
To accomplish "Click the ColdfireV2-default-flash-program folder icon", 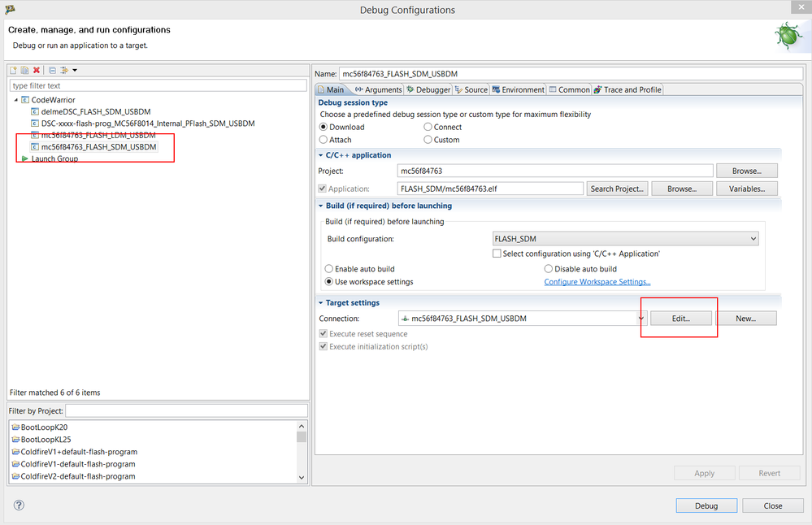I will [x=15, y=476].
